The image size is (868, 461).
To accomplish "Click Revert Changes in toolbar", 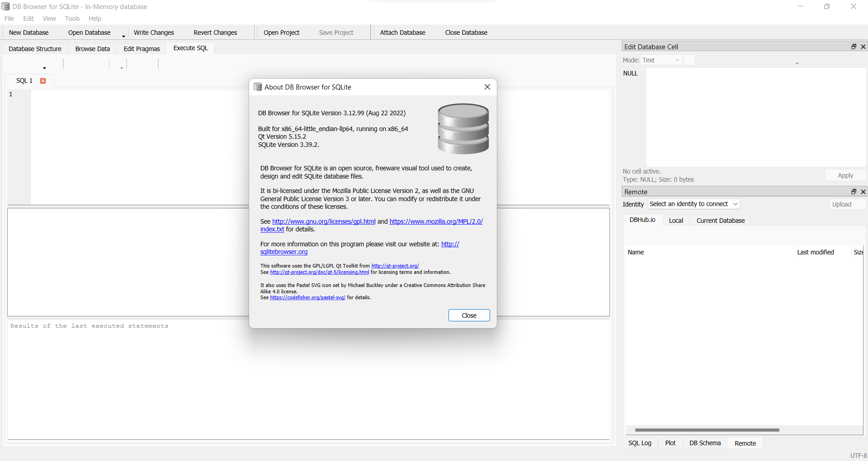I will coord(215,33).
